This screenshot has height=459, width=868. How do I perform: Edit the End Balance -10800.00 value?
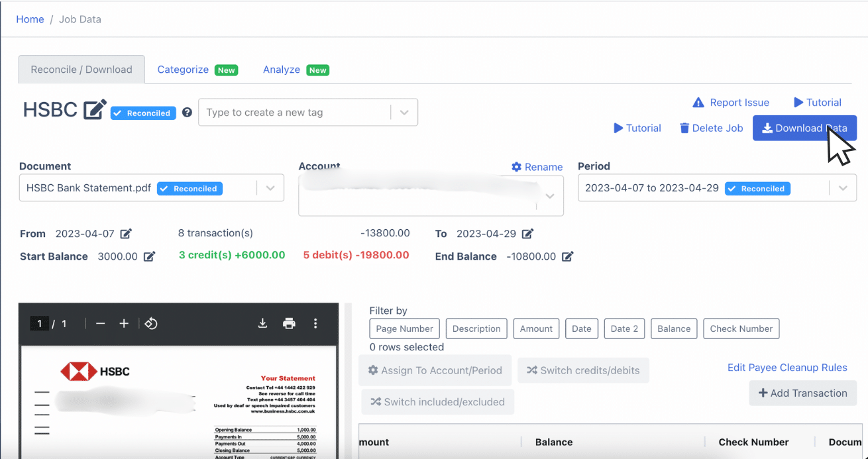[x=567, y=256]
